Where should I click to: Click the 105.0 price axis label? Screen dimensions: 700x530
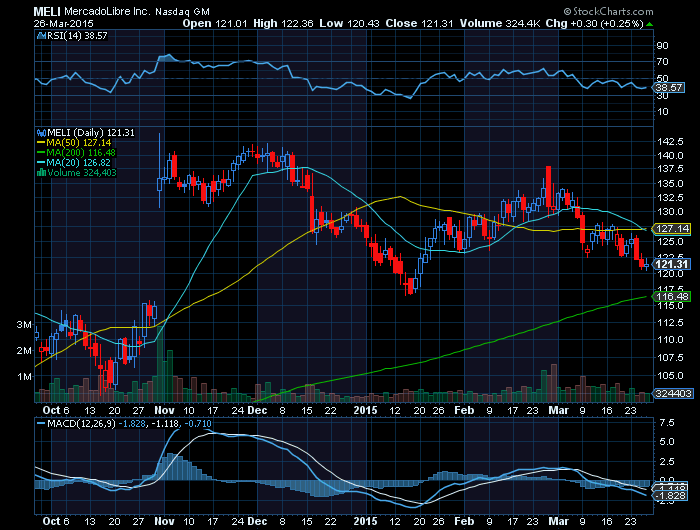[670, 376]
